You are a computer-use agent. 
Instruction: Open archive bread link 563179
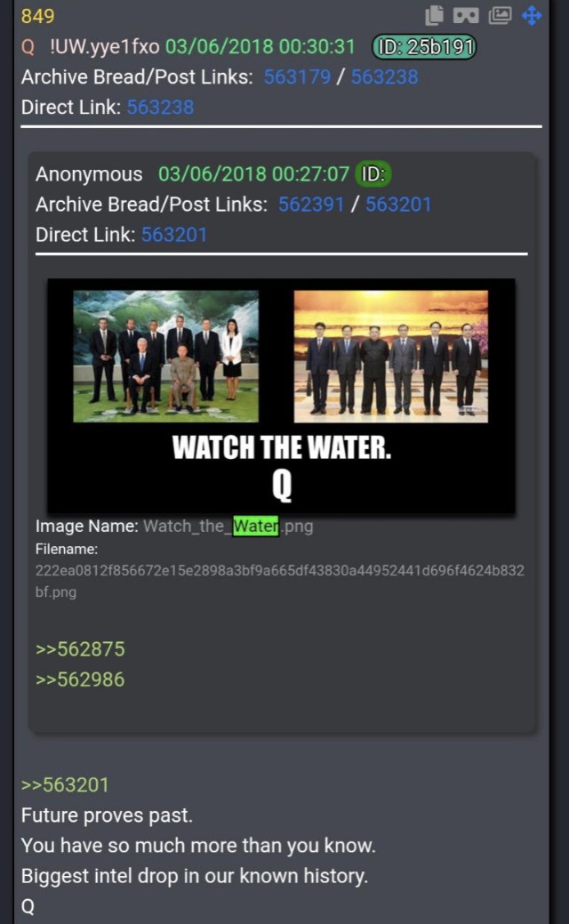coord(297,76)
